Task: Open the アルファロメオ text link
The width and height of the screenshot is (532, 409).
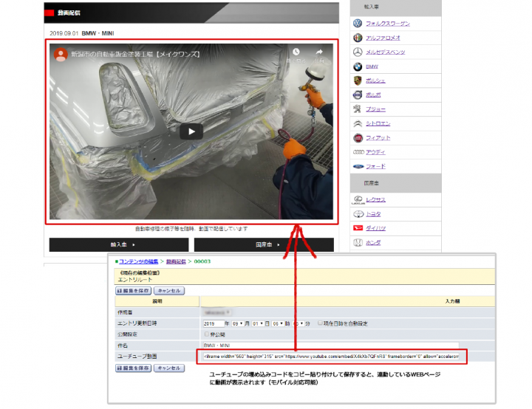Action: (383, 38)
